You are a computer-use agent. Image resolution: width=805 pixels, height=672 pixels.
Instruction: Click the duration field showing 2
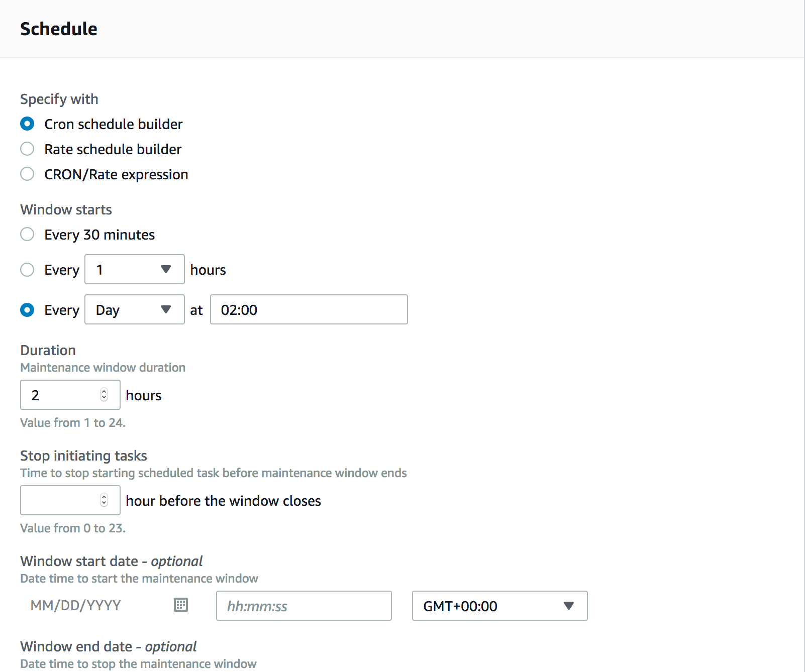coord(70,395)
